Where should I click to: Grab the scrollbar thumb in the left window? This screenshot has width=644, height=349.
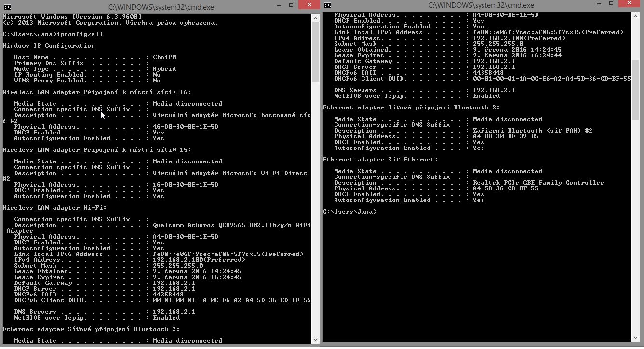pyautogui.click(x=315, y=53)
